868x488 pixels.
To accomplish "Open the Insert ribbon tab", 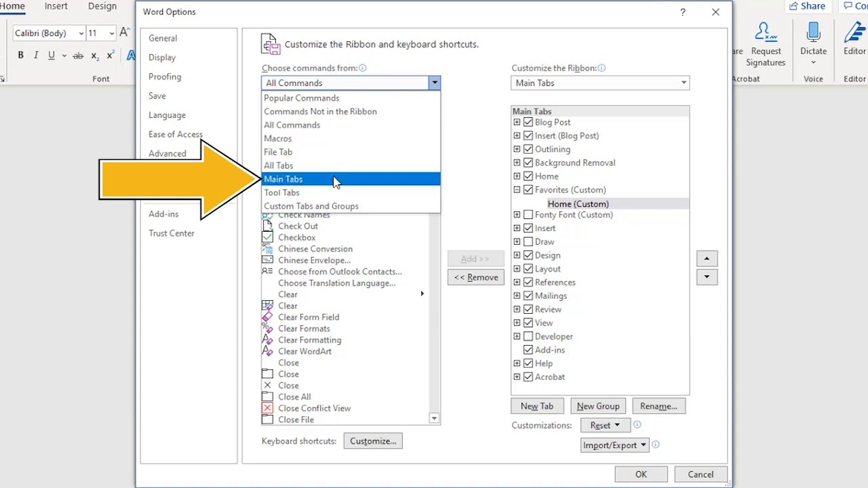I will point(56,6).
